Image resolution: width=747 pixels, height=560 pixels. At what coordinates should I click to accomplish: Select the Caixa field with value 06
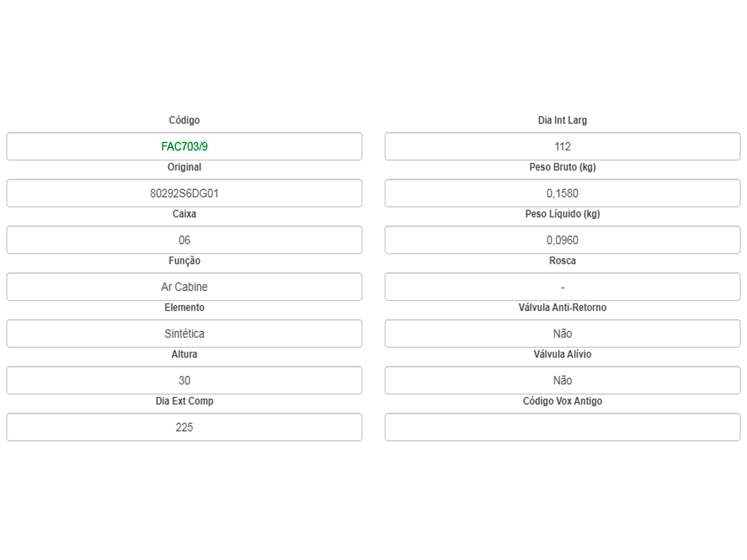(x=184, y=240)
